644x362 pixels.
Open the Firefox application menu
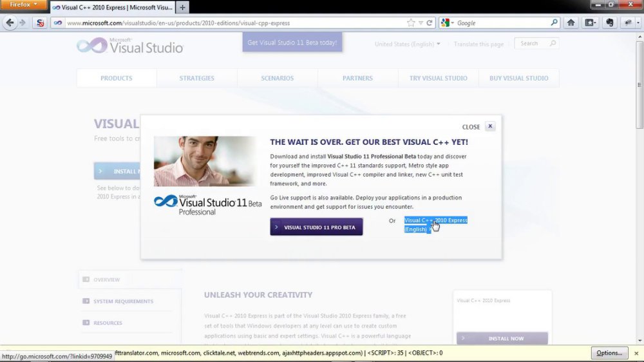pyautogui.click(x=23, y=5)
